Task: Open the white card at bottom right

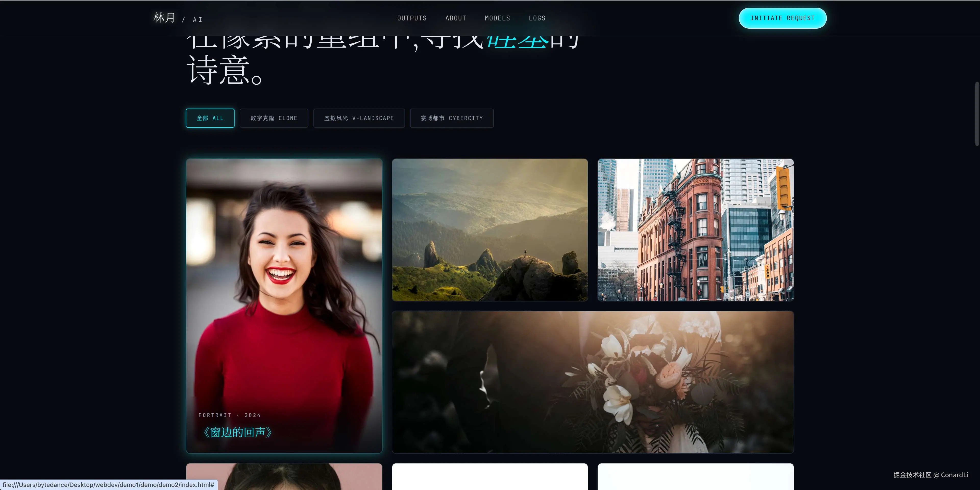Action: click(695, 477)
